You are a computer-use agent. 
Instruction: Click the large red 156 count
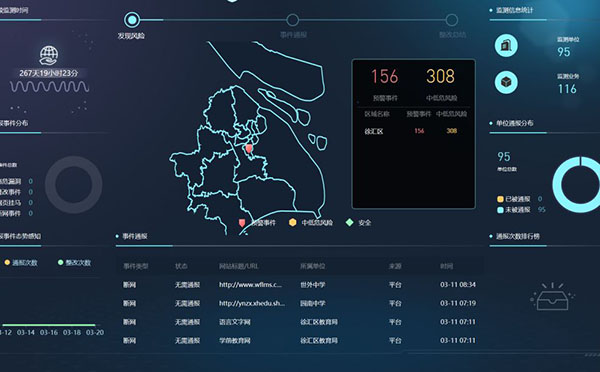[x=385, y=76]
